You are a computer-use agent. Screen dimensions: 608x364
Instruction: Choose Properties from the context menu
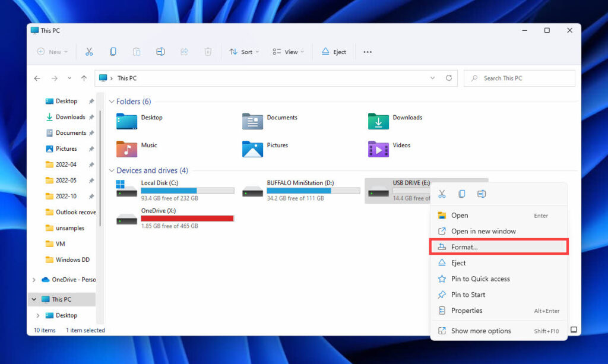point(467,311)
